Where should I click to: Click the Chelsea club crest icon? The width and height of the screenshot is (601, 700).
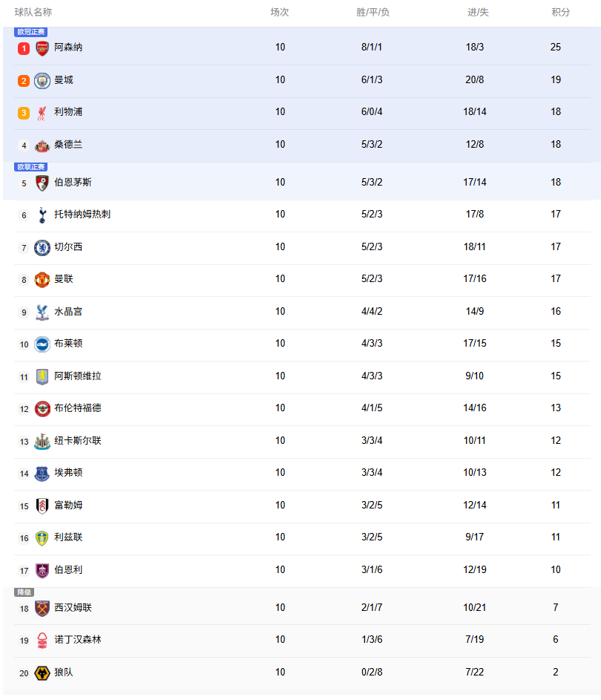(x=42, y=247)
